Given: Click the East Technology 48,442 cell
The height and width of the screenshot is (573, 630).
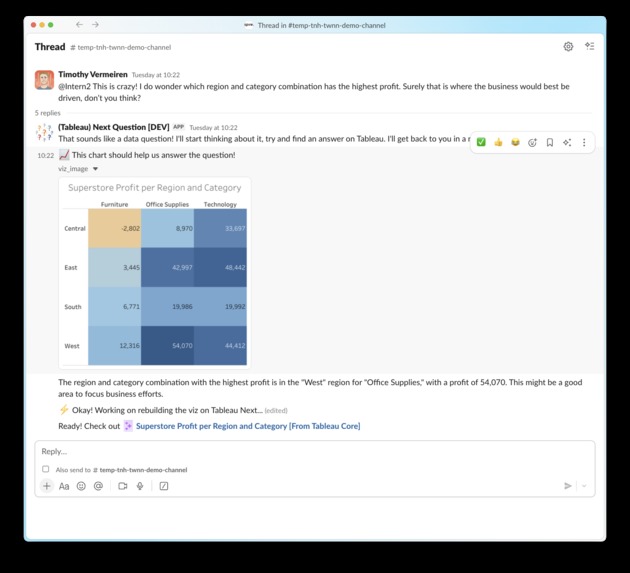Looking at the screenshot, I should (x=220, y=267).
